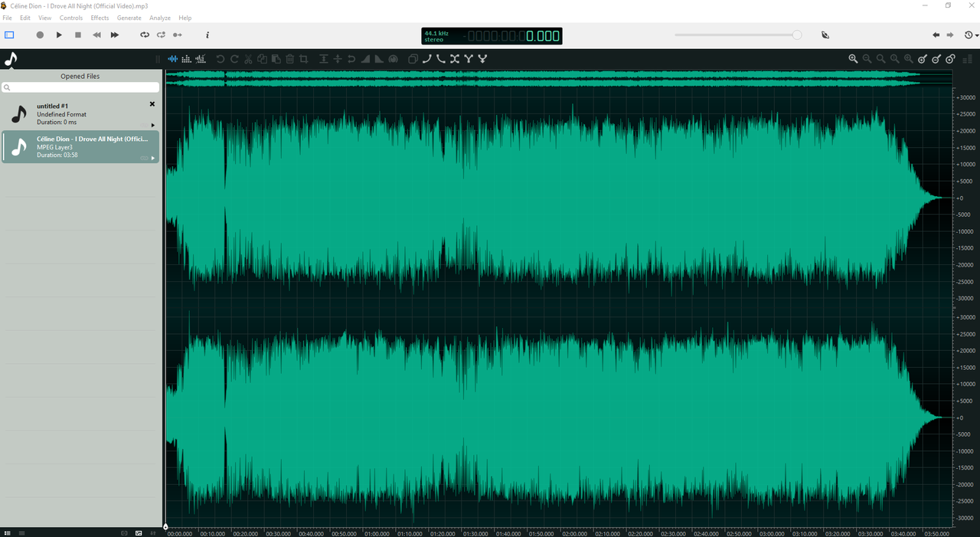Apply Fade Out ramp icon

(x=379, y=59)
